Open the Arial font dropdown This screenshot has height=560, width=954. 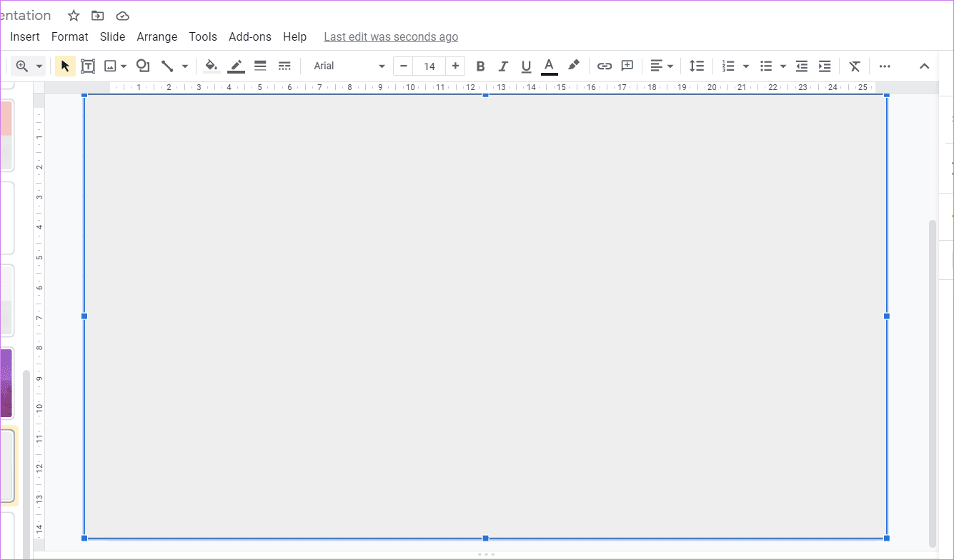coord(349,66)
